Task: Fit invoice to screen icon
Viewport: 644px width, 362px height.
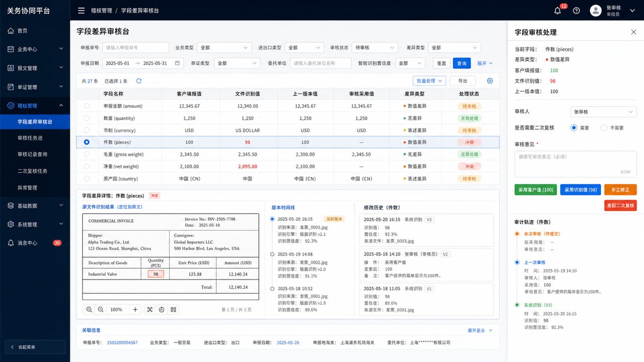Action: click(149, 310)
